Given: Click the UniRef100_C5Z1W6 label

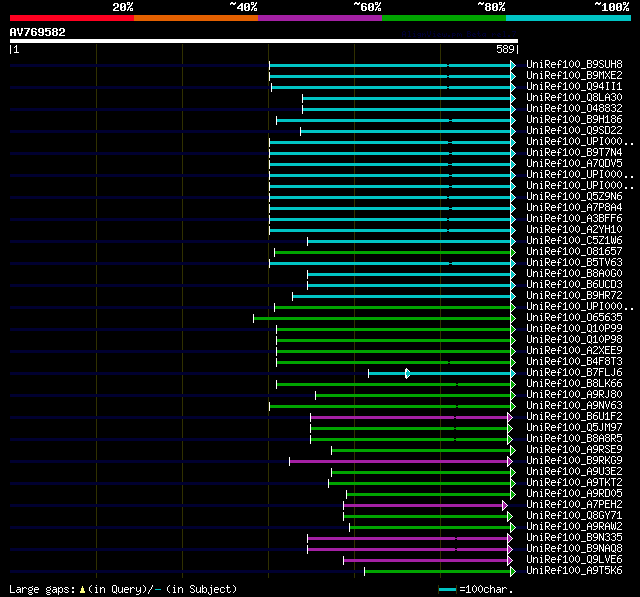Looking at the screenshot, I should point(574,241).
